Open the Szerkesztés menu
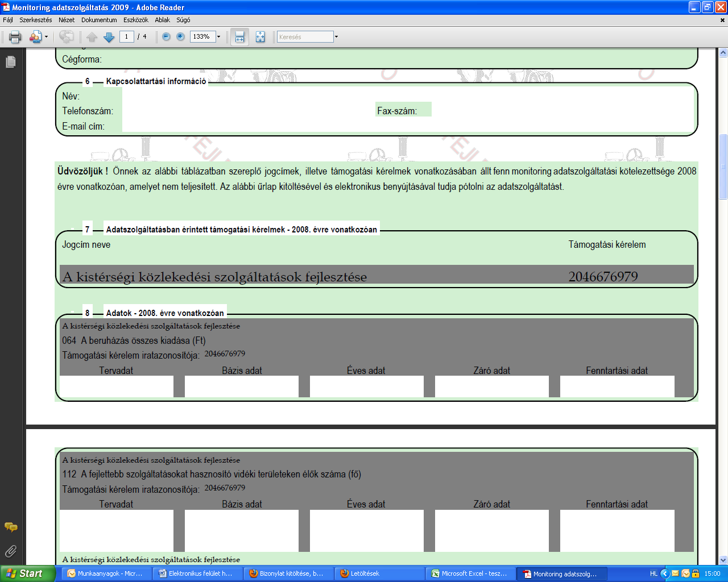This screenshot has height=582, width=728. [x=36, y=20]
